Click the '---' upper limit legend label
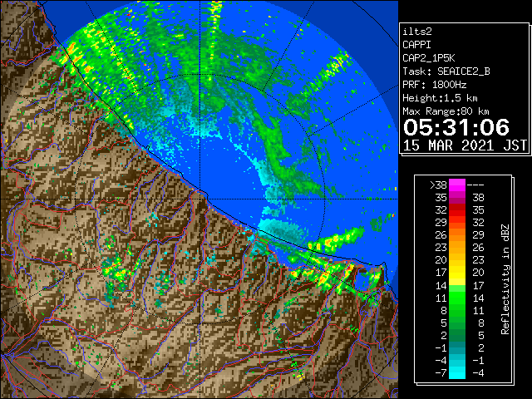532x399 pixels. coord(475,185)
